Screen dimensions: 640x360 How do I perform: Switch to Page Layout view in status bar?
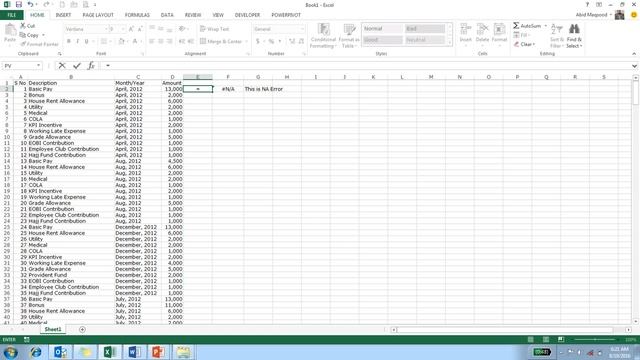546,340
